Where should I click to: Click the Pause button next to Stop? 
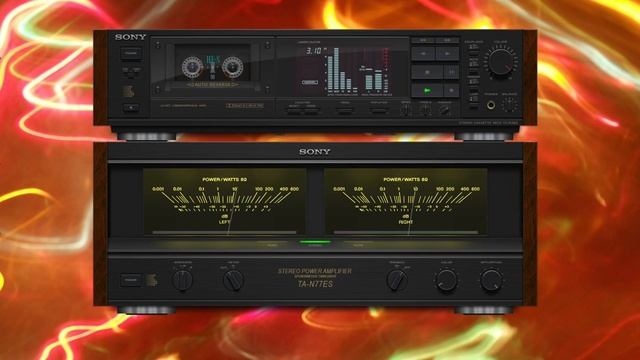coord(451,72)
